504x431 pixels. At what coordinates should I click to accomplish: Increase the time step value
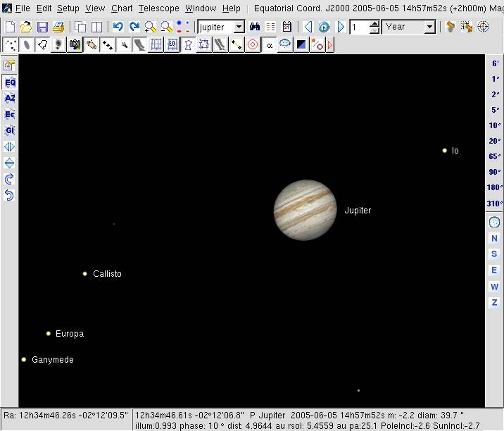(x=374, y=24)
